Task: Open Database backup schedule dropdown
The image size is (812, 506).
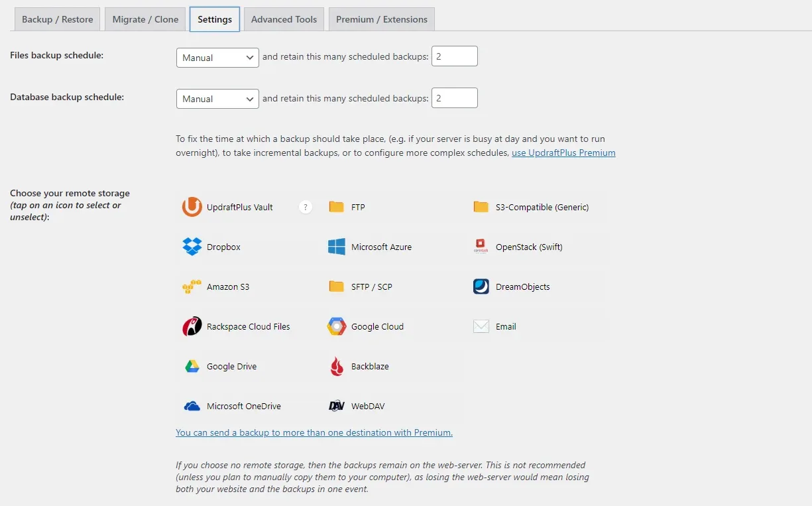Action: pos(217,99)
